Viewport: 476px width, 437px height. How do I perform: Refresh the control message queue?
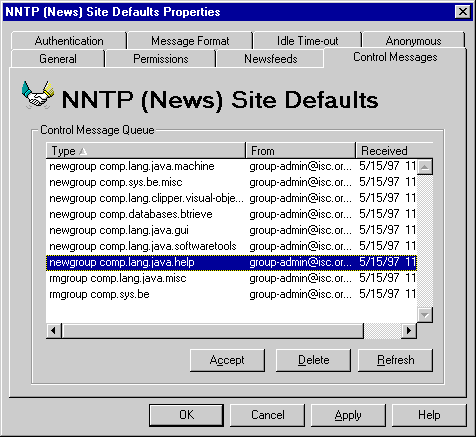point(396,360)
